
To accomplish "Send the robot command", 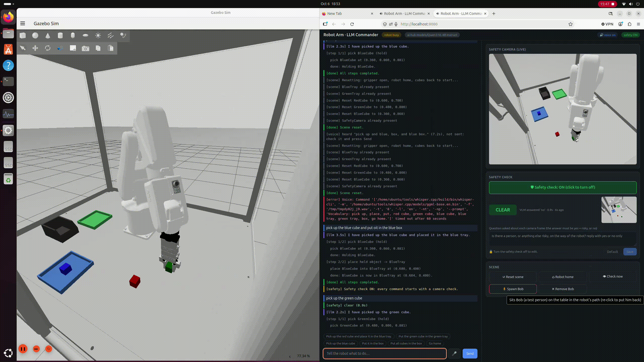I will click(470, 353).
